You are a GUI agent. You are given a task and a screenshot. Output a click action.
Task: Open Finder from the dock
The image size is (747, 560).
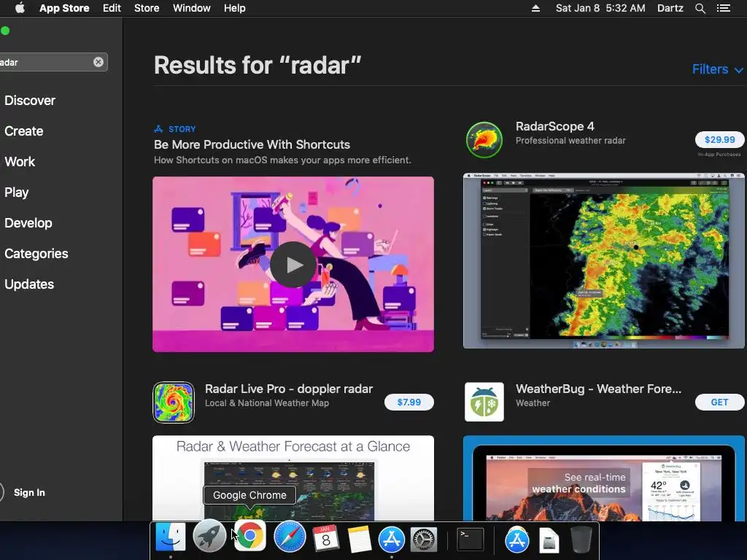[x=171, y=538]
